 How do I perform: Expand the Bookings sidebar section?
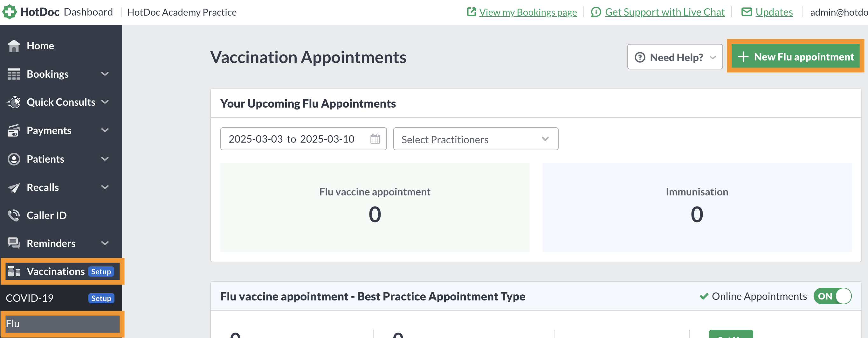tap(105, 74)
